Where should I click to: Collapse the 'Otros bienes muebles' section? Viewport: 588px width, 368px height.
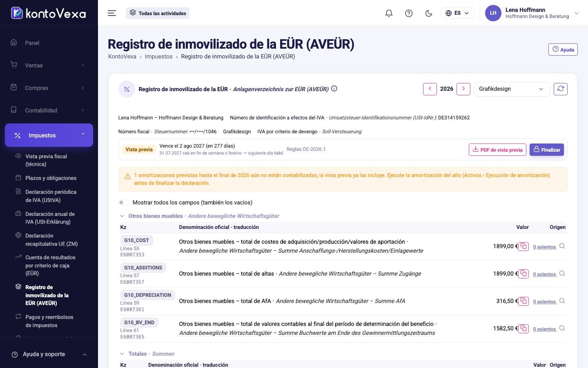tap(122, 216)
